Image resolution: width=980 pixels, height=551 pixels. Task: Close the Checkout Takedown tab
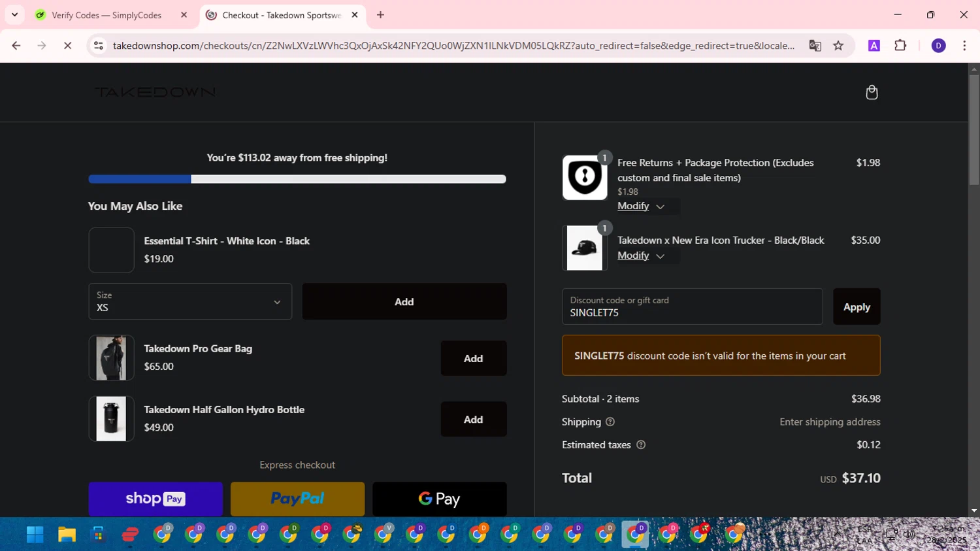[x=355, y=14]
